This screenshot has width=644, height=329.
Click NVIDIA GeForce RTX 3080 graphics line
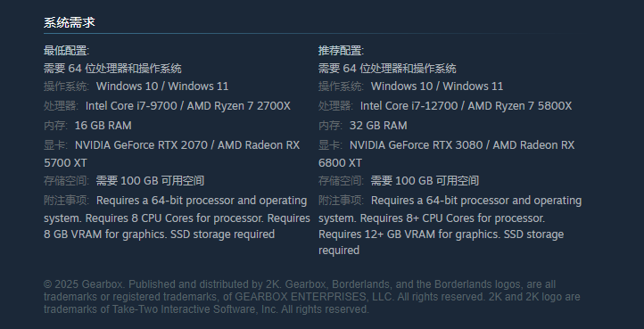(x=462, y=145)
